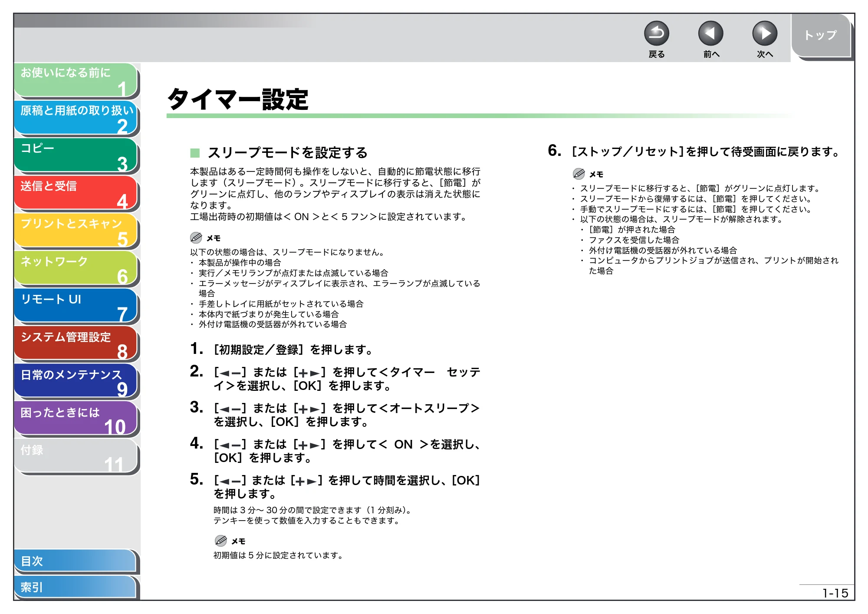Select chapter 5 プリントとスキャン
Screen dimensions: 868x614
point(76,231)
